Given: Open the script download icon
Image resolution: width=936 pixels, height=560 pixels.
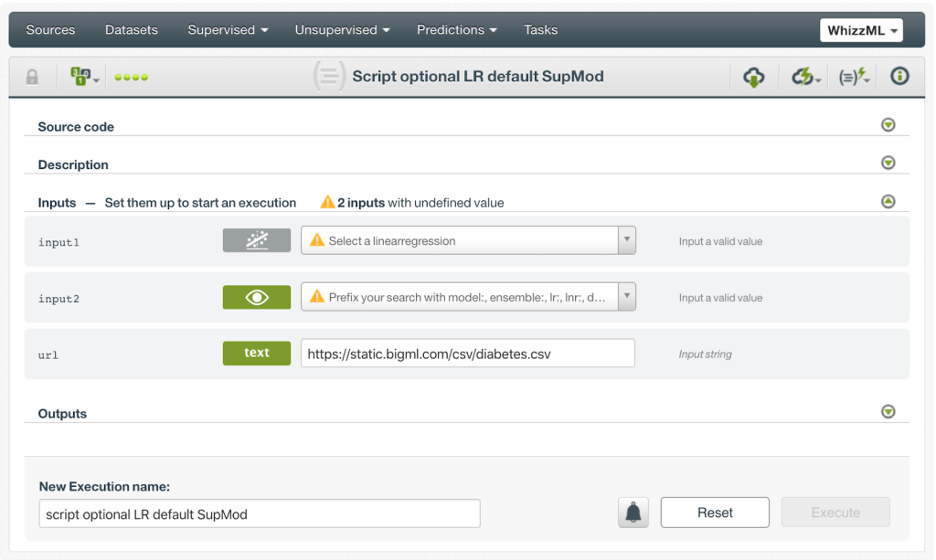Looking at the screenshot, I should (752, 77).
